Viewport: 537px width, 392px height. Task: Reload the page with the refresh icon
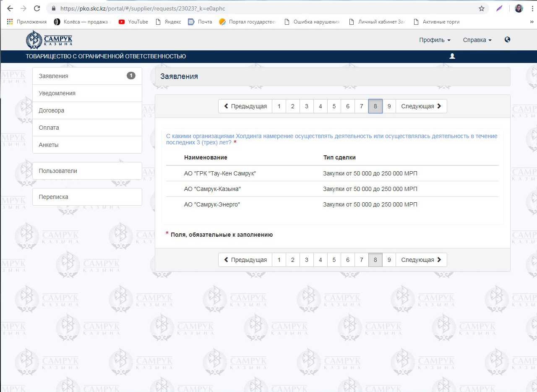37,8
